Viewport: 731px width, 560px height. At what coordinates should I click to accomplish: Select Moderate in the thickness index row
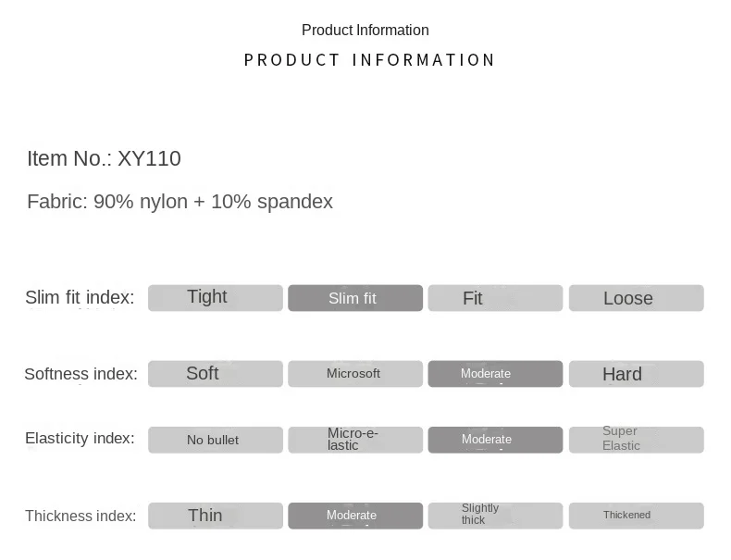[x=355, y=516]
